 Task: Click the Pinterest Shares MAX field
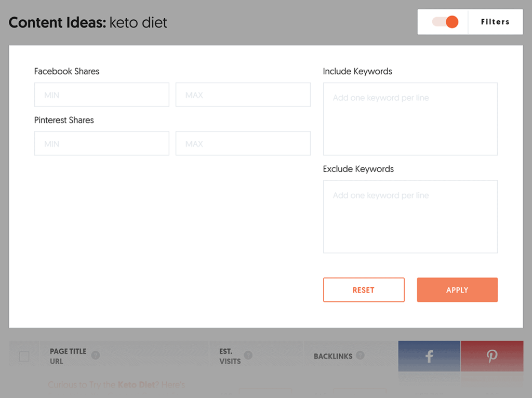[x=243, y=144]
